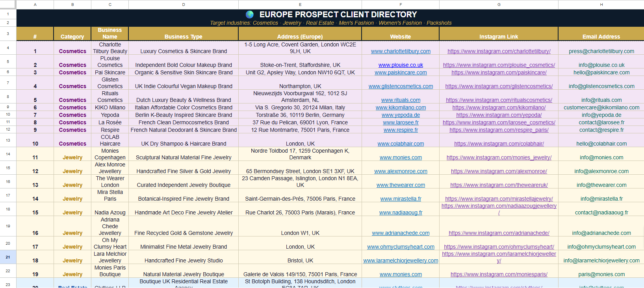This screenshot has width=644, height=288.
Task: Click the Target industries subtitle cell
Action: tap(330, 23)
